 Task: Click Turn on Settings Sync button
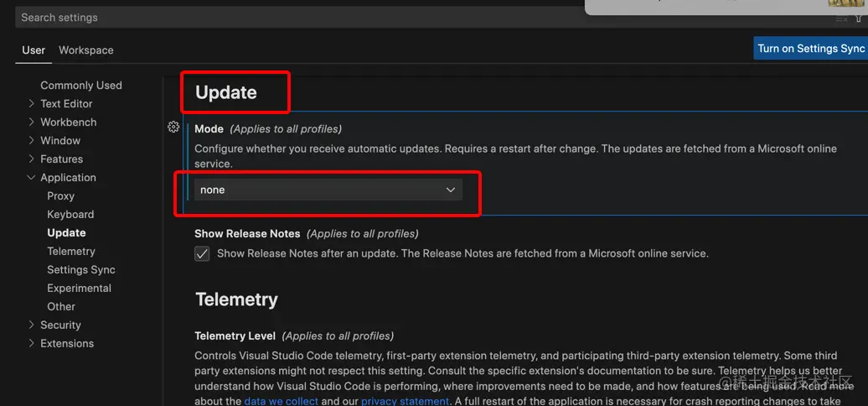pos(810,49)
